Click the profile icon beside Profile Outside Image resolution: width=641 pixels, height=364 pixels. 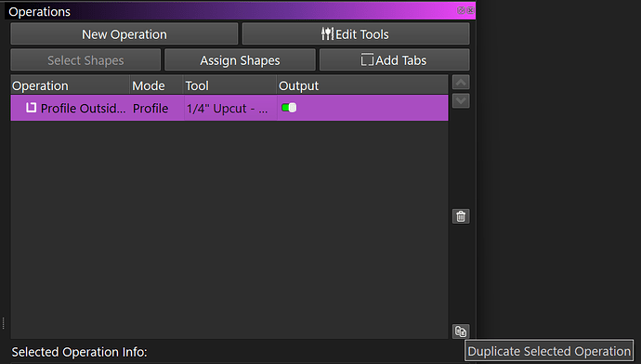(31, 108)
